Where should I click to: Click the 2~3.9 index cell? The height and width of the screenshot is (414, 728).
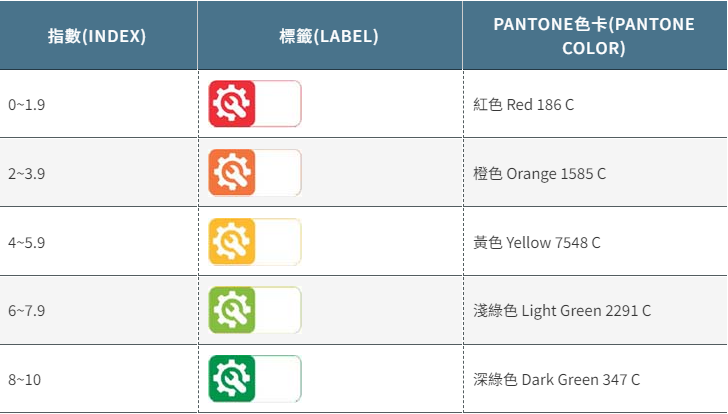point(98,173)
